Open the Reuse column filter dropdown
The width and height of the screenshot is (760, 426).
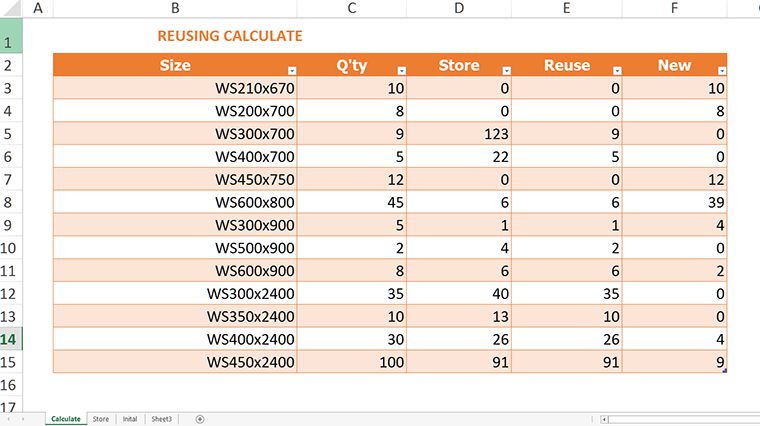click(617, 71)
